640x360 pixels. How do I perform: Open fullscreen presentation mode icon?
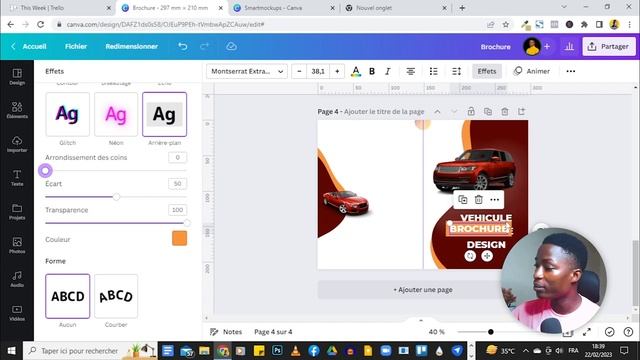[x=587, y=332]
